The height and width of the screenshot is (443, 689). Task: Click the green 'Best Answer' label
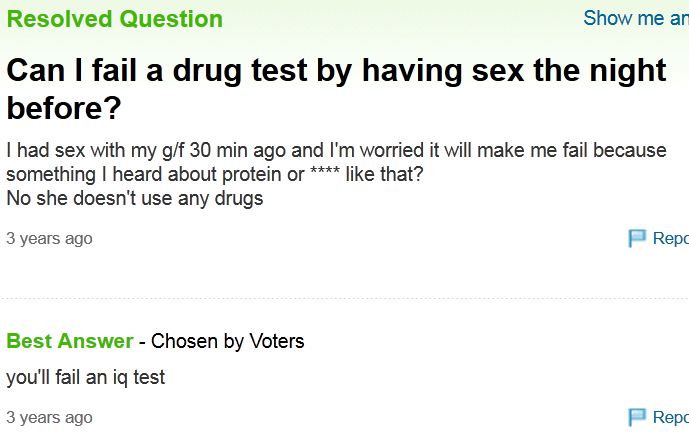(x=70, y=341)
